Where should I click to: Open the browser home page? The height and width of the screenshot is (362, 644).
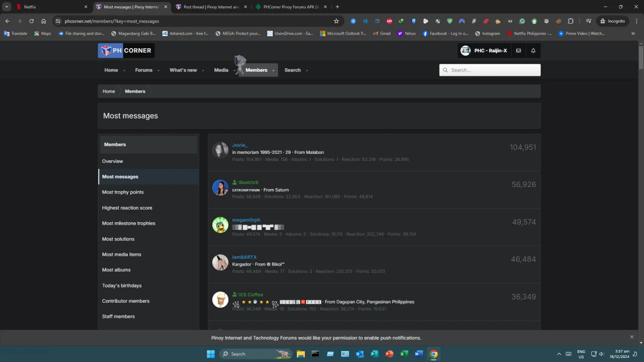(43, 21)
